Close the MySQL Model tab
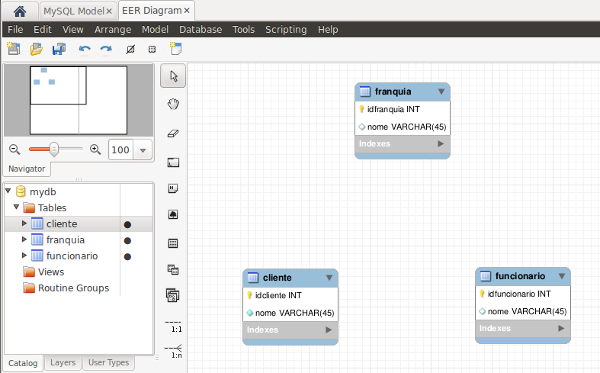 coord(109,11)
